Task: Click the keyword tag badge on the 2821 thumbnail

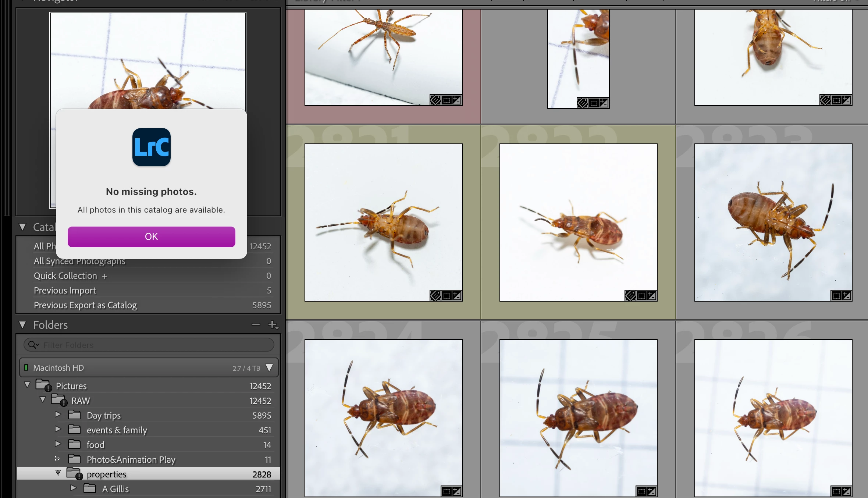Action: 435,296
